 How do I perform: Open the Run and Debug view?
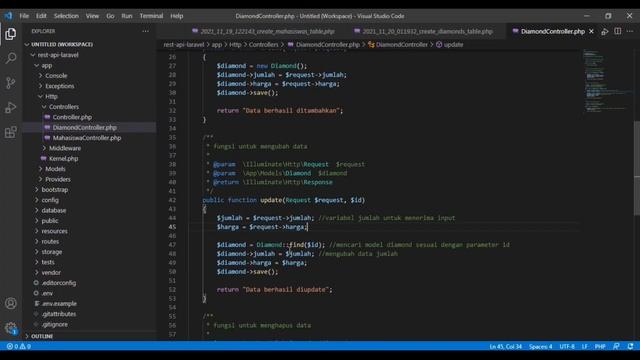pyautogui.click(x=11, y=108)
